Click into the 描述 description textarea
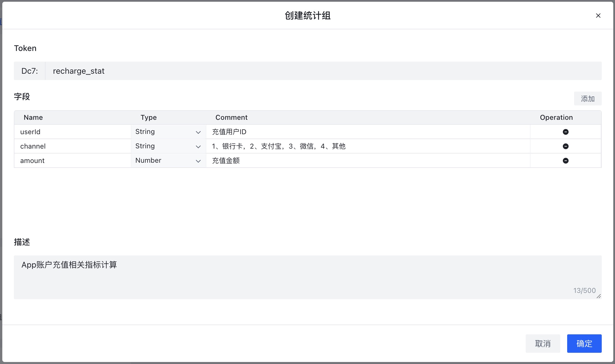This screenshot has width=615, height=364. pyautogui.click(x=307, y=277)
